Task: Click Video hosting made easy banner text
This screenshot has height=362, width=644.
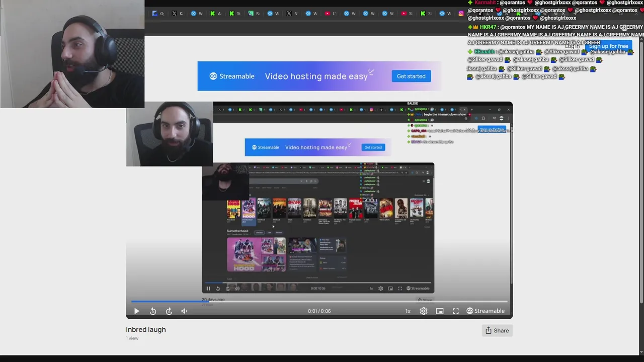Action: (x=316, y=76)
